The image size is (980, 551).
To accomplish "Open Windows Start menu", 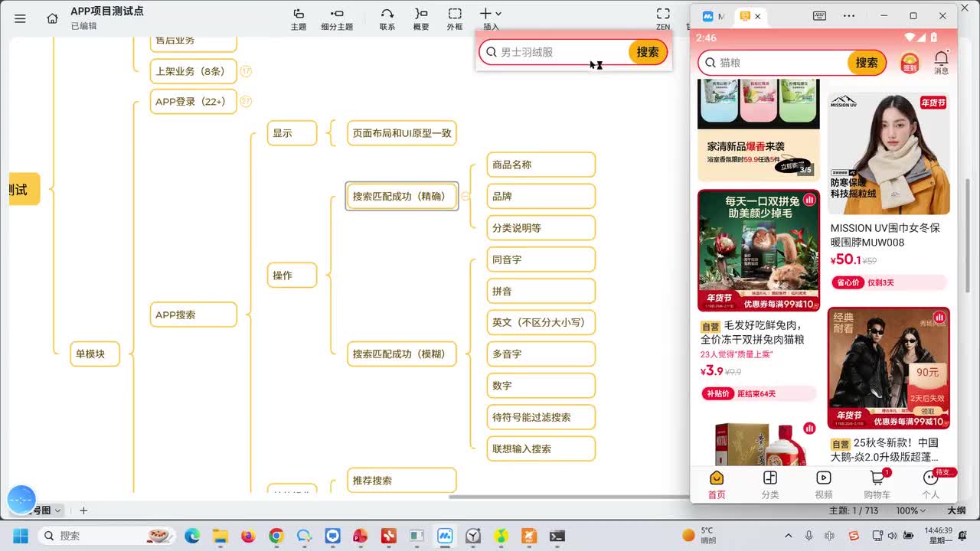I will pos(20,536).
